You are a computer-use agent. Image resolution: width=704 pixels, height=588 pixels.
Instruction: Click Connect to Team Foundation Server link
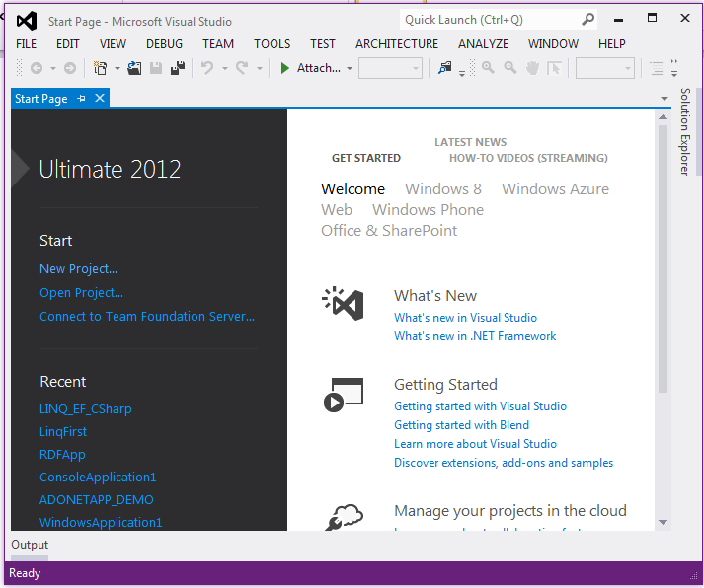tap(147, 317)
